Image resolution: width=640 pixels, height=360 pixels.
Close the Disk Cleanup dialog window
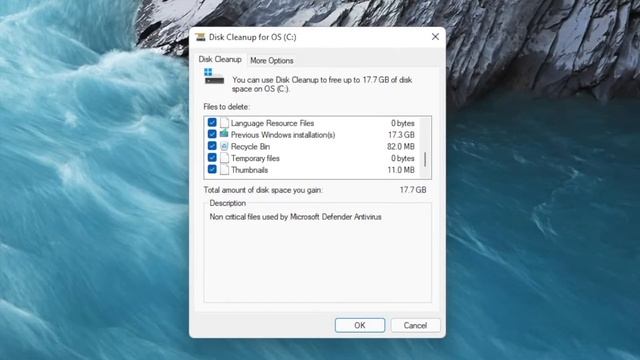coord(435,37)
